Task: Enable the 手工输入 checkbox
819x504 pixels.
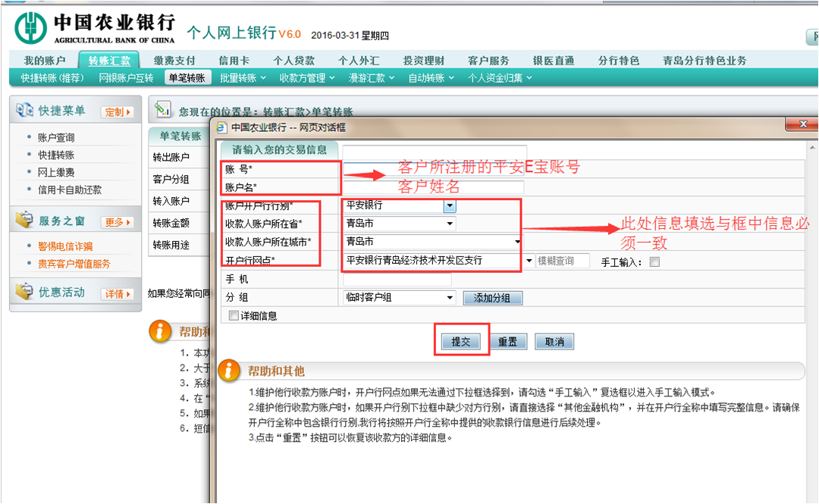Action: click(654, 261)
